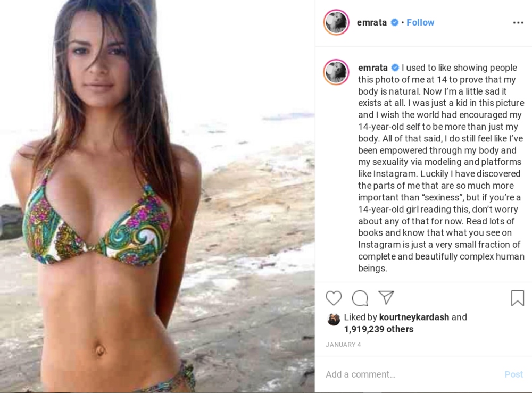Open comments via the speech bubble icon
Image resolution: width=532 pixels, height=393 pixels.
(360, 298)
